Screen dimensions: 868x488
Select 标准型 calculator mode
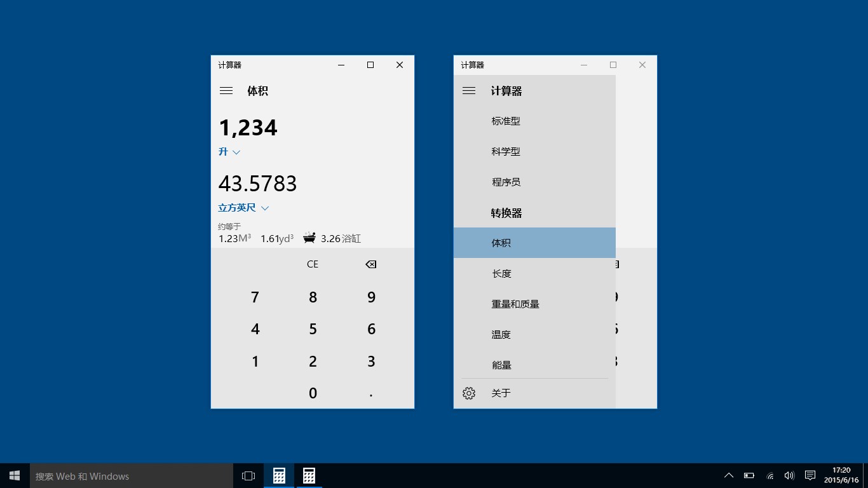point(506,121)
